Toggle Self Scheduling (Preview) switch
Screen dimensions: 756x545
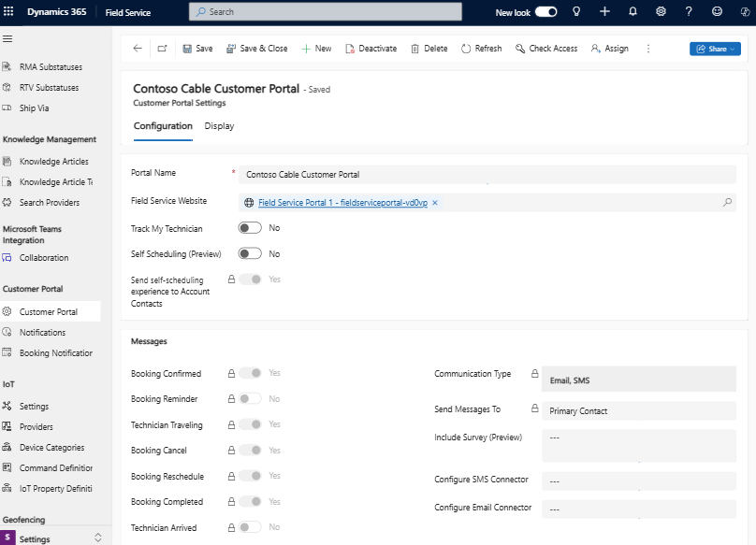point(250,253)
